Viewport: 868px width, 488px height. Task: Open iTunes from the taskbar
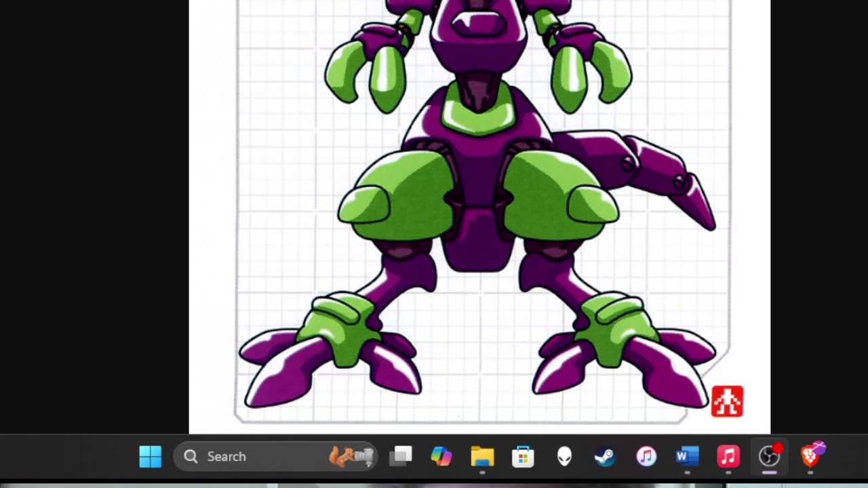point(646,456)
